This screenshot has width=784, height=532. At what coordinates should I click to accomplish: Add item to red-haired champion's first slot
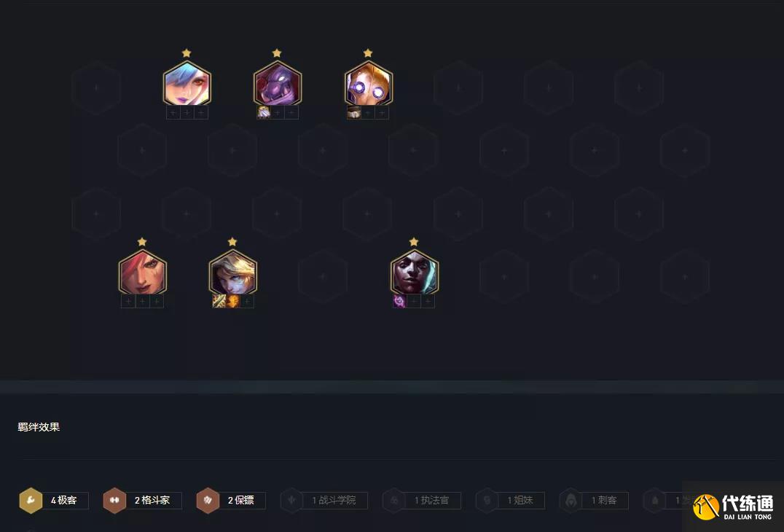128,301
